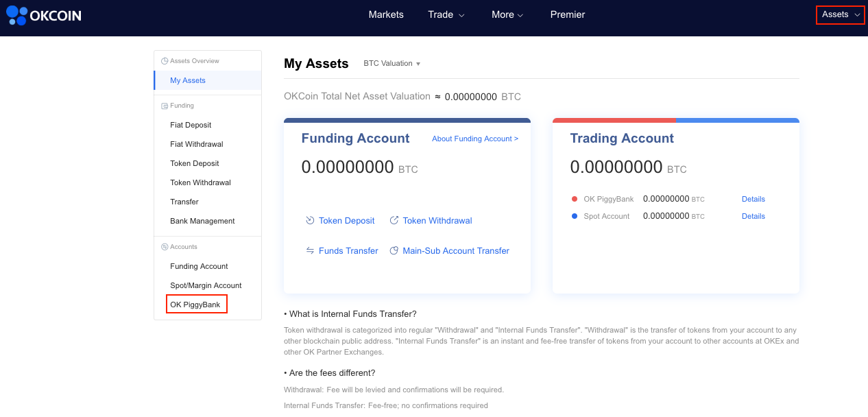
Task: Open the Premier page from top navigation
Action: pos(568,14)
